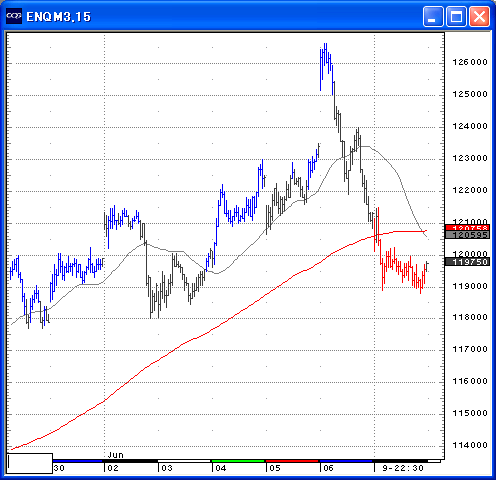Click the gray 120595 price tag
The image size is (496, 480).
(467, 235)
